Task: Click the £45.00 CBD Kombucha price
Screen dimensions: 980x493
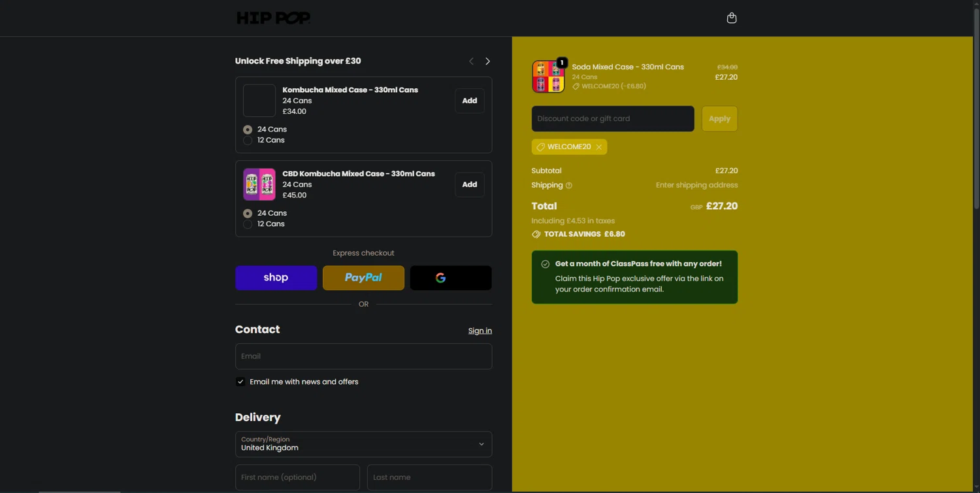Action: point(295,195)
